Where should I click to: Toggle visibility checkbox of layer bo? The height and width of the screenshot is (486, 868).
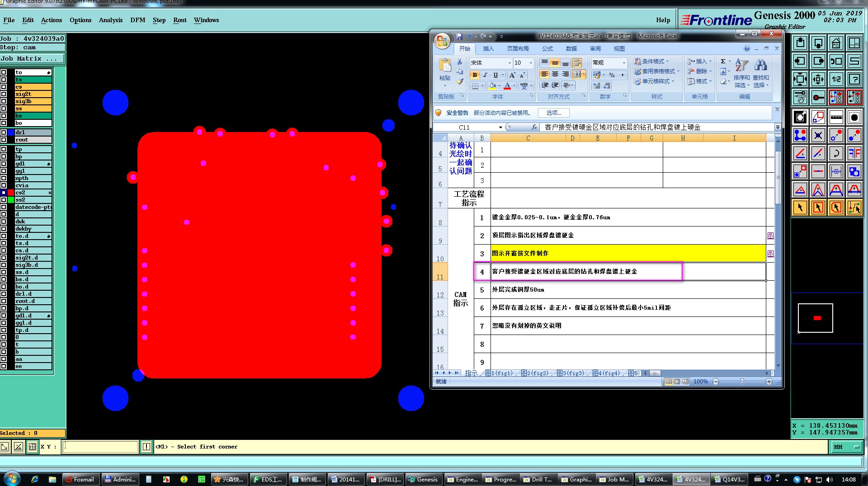(x=4, y=123)
